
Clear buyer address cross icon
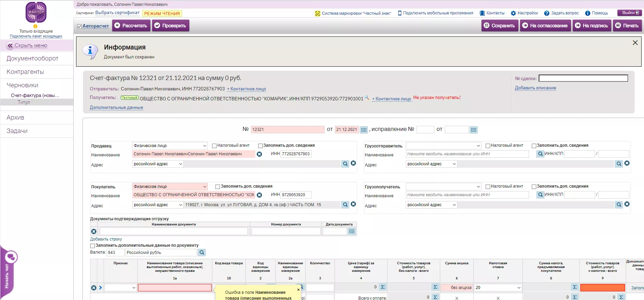[x=353, y=204]
